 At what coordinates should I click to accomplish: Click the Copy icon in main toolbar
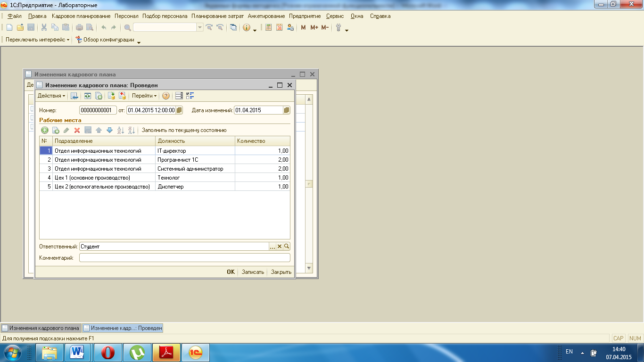tap(55, 27)
